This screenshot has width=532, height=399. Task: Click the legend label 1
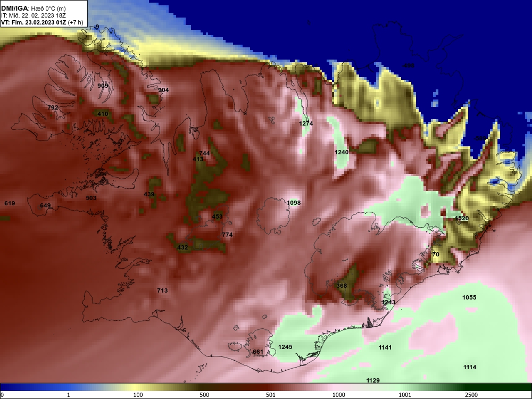click(69, 395)
